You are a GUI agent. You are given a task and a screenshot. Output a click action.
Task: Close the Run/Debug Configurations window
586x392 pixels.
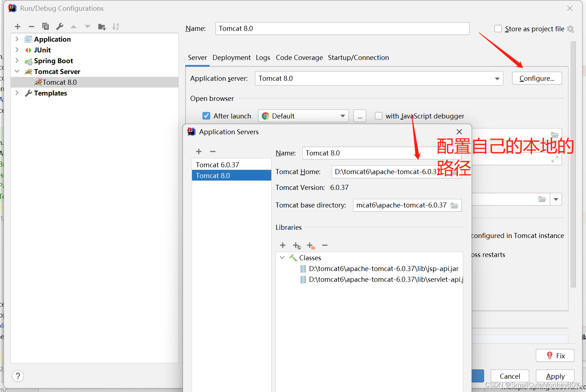pyautogui.click(x=570, y=8)
